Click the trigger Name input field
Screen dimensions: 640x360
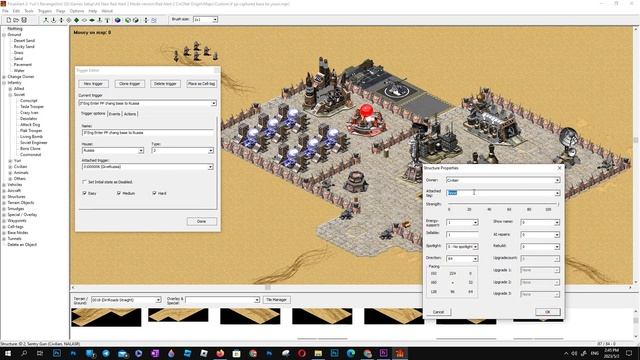coord(147,133)
